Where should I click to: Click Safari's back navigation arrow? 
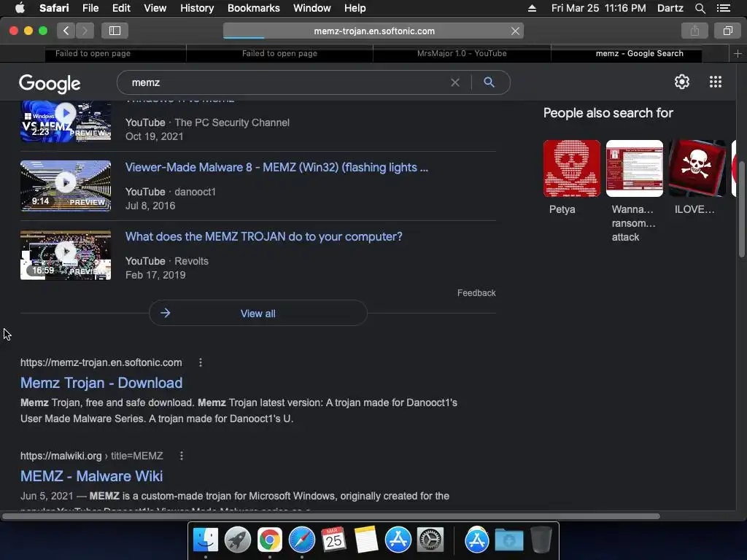pos(66,31)
